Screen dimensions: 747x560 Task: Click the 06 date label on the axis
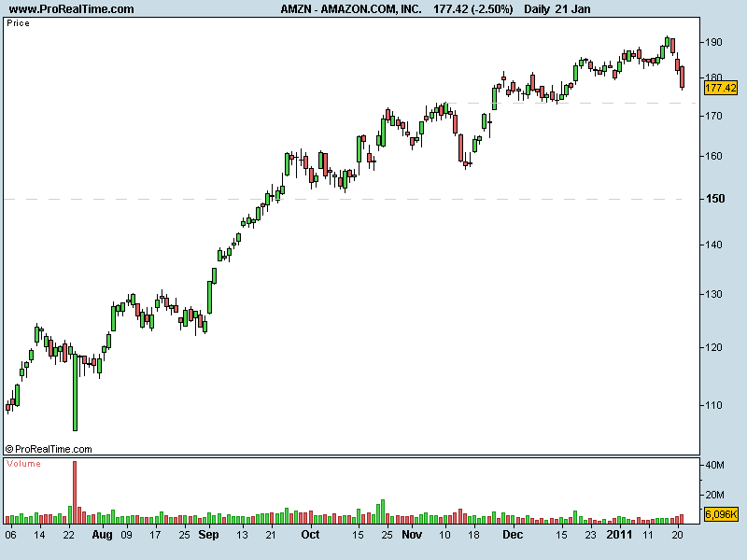10,535
